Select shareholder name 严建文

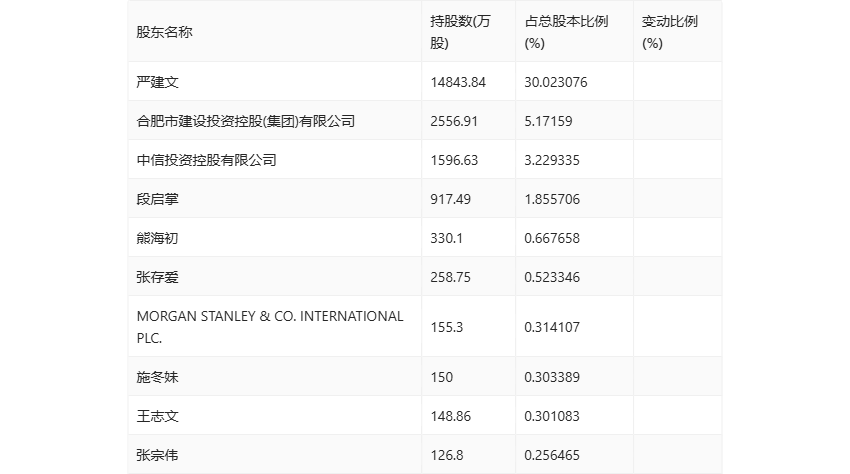157,82
